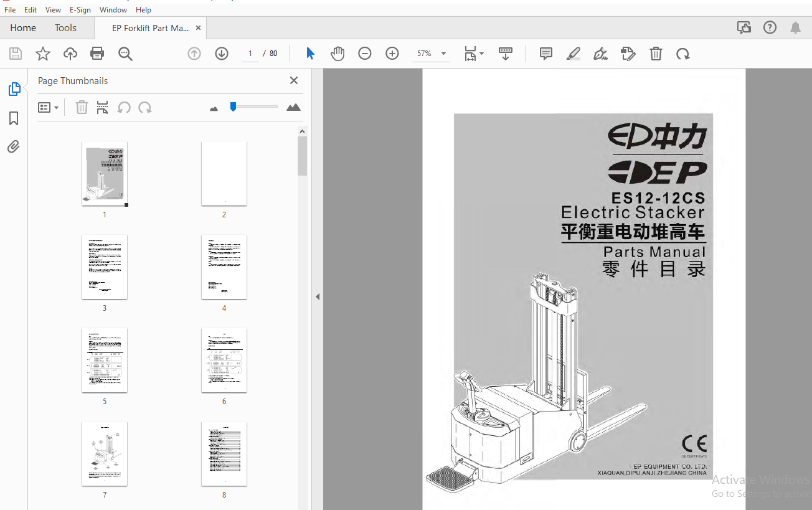Open the Edit menu
Viewport: 812px width, 510px height.
tap(31, 10)
